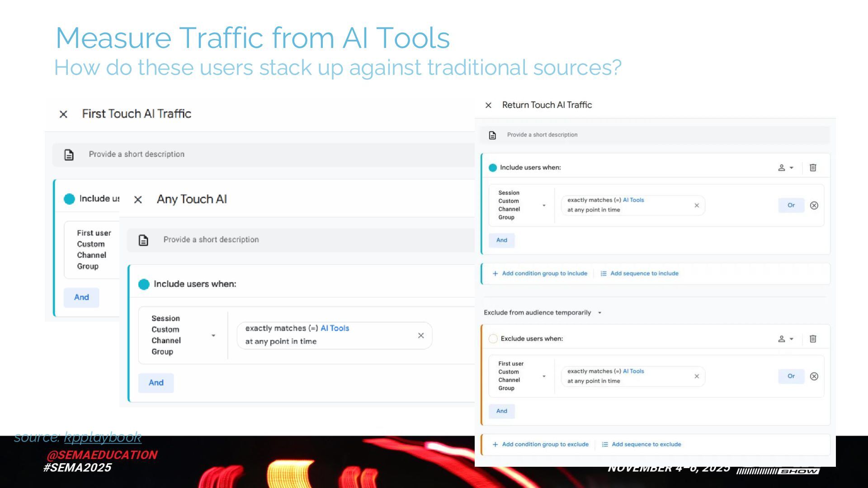Screen dimensions: 868x488
Task: Clear AI Tools filter in exclude condition
Action: pos(696,376)
